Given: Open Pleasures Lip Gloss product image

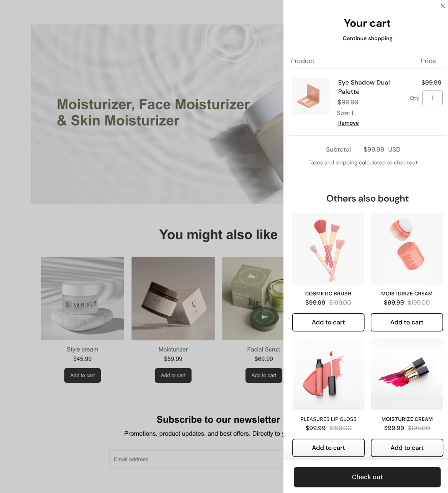Looking at the screenshot, I should click(328, 374).
